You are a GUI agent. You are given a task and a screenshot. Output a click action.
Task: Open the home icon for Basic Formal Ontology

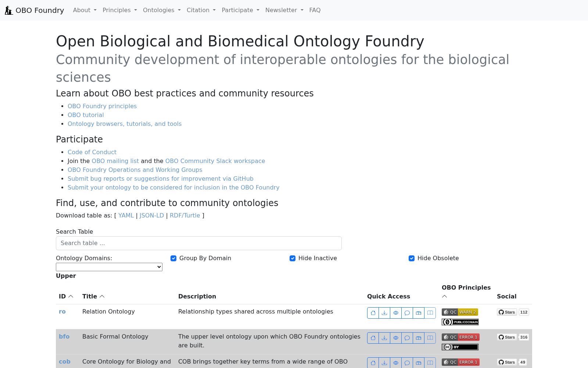[373, 338]
